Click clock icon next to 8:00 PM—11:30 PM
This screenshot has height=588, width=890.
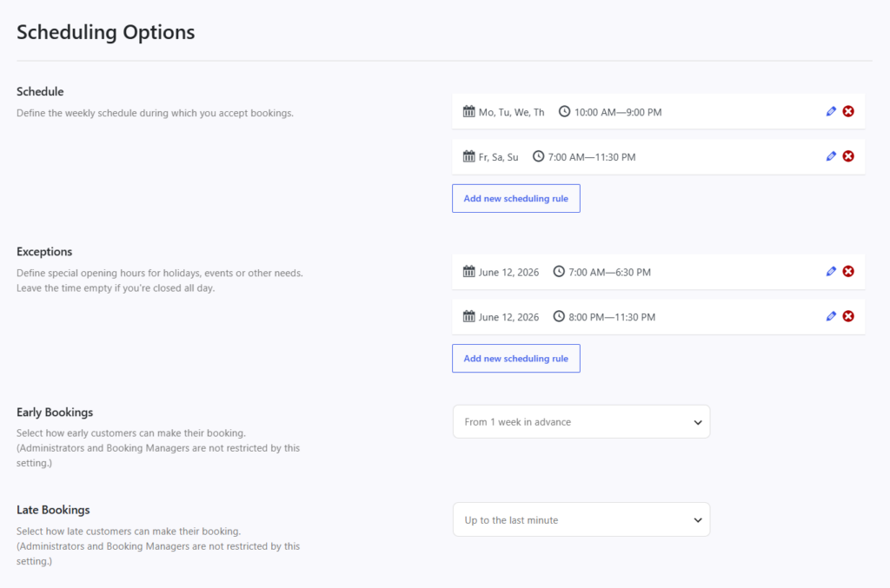coord(559,316)
